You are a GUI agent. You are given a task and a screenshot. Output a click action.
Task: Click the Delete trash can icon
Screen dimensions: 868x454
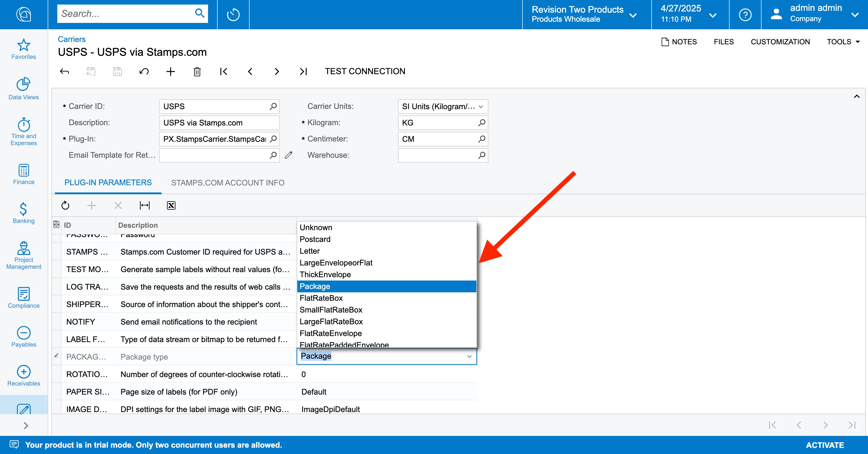[x=197, y=71]
